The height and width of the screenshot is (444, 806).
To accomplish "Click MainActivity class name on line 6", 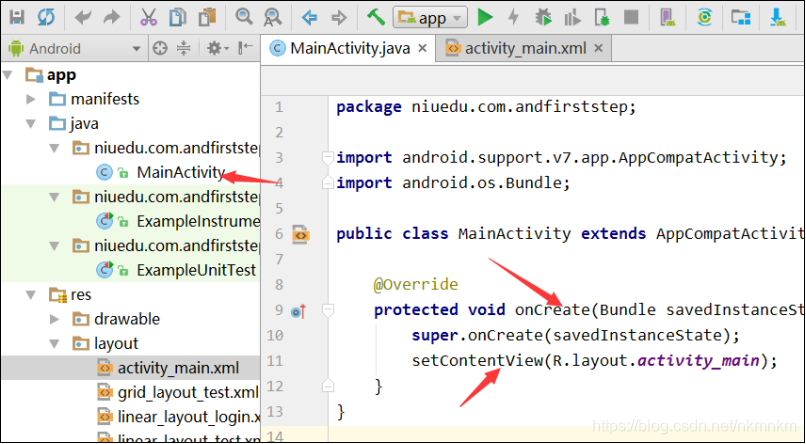I will pyautogui.click(x=514, y=234).
